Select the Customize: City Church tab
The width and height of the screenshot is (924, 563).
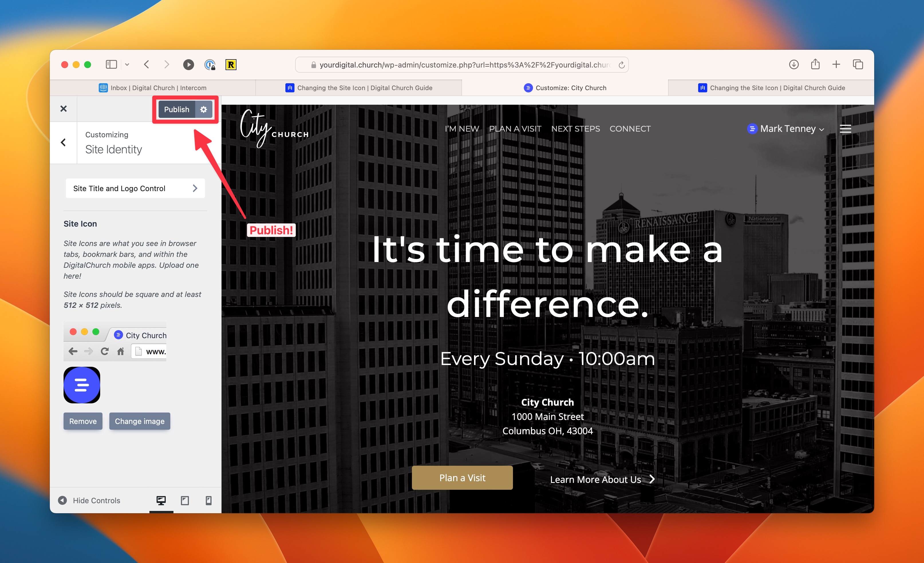[x=565, y=88]
